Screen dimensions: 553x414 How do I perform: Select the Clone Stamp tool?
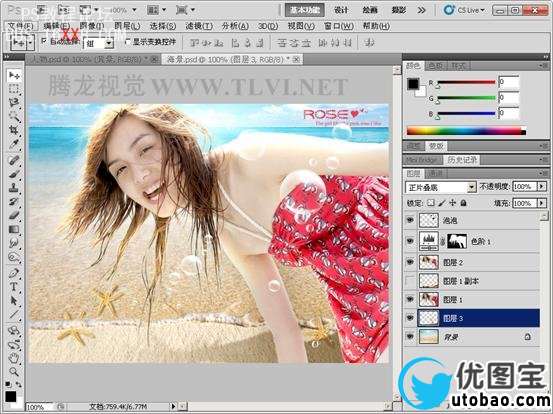(x=14, y=188)
